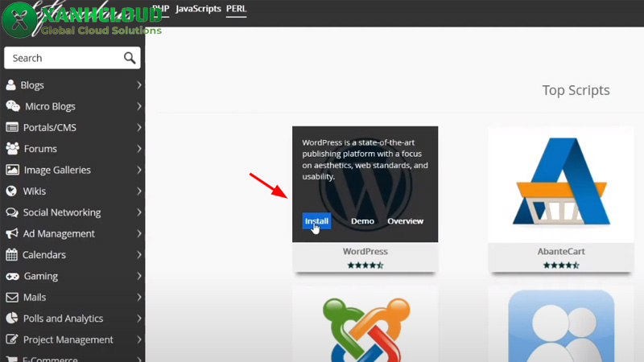Open the Gaming category label
This screenshot has width=644, height=362.
[41, 276]
